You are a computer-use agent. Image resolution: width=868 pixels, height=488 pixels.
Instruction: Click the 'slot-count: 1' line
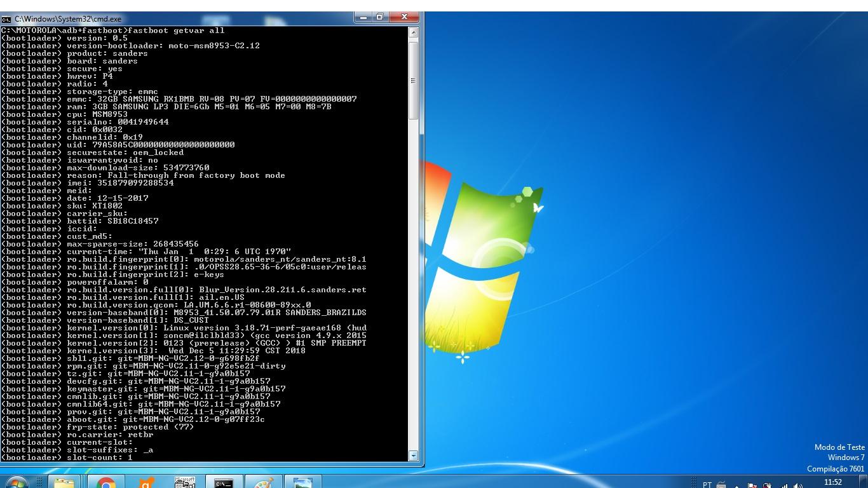tap(67, 457)
